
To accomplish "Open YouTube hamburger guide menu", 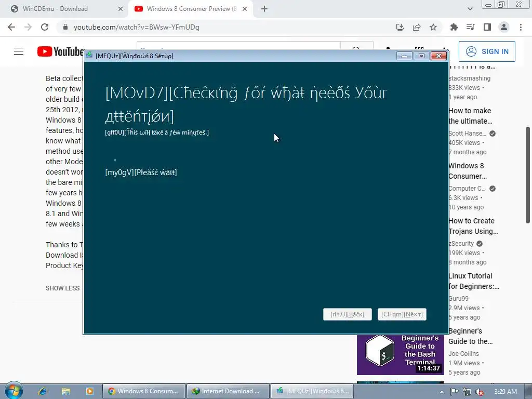I will pos(19,51).
